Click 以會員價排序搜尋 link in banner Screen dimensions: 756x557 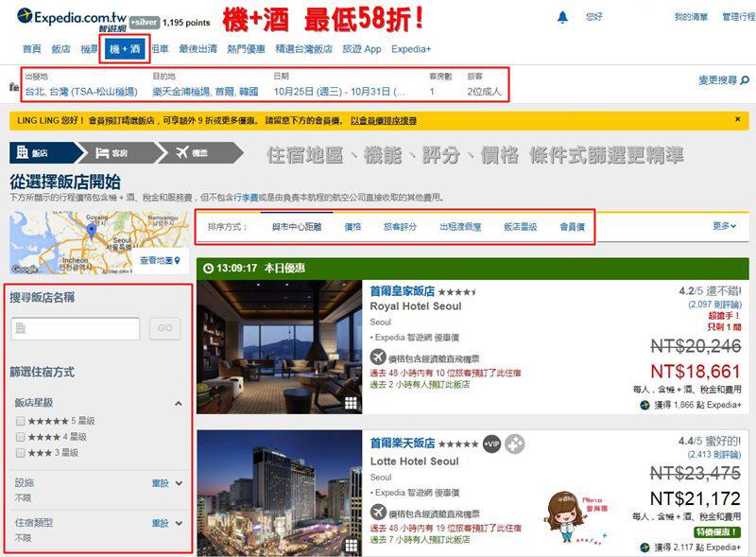[384, 121]
